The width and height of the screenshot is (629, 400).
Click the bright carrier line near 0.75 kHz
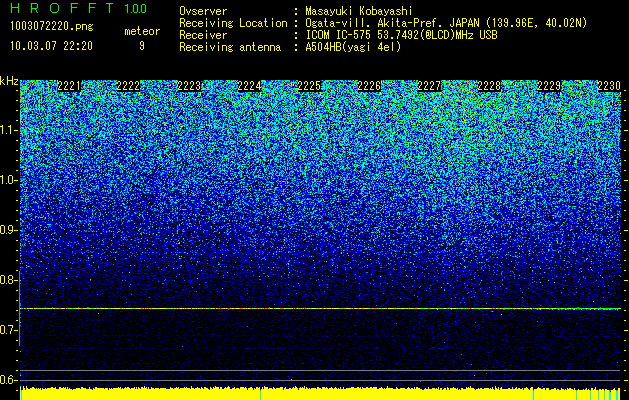(320, 309)
